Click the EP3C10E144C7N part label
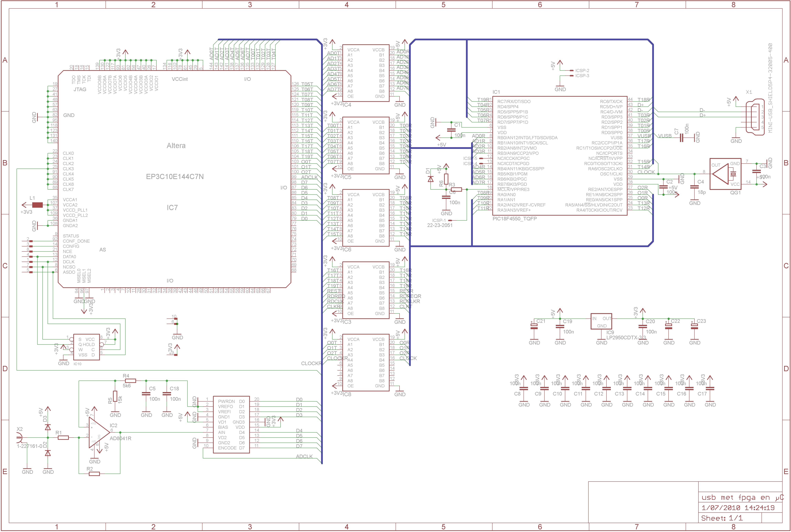The height and width of the screenshot is (532, 791). click(175, 177)
